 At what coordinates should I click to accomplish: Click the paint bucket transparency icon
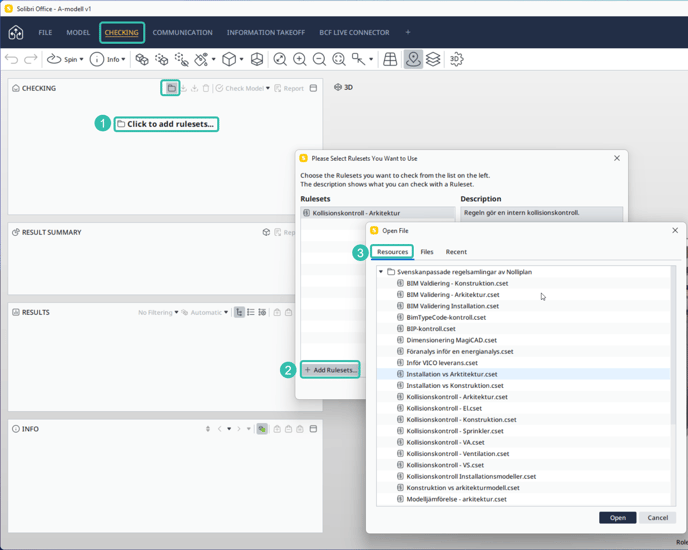tap(201, 59)
